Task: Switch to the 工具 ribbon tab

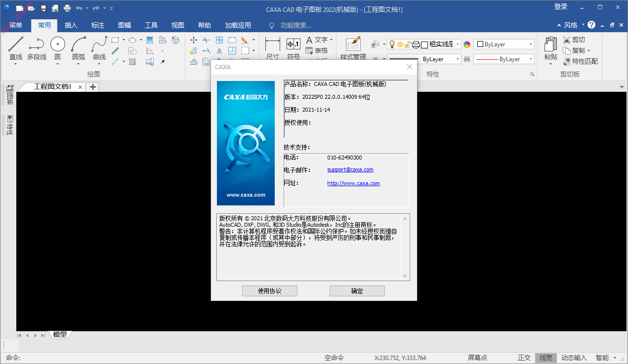Action: (x=151, y=25)
